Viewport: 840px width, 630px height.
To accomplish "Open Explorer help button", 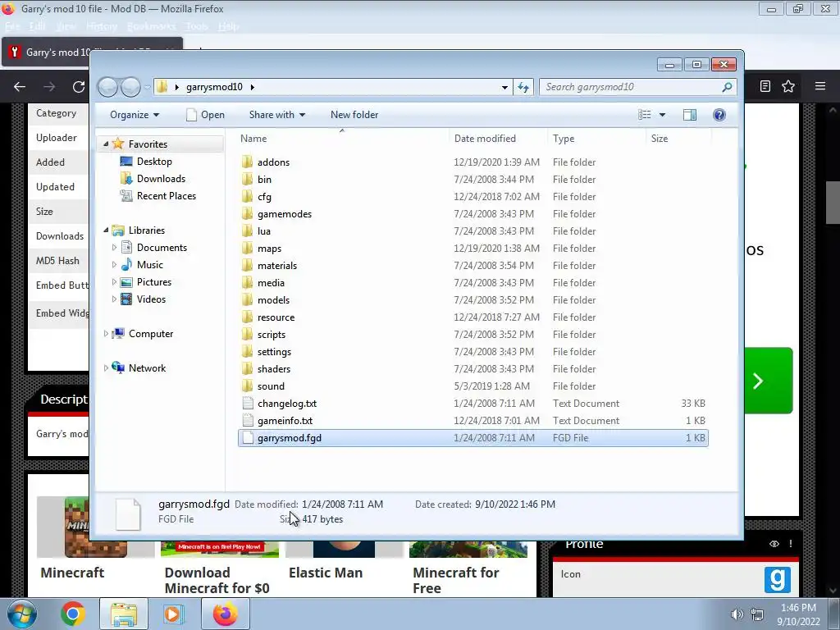I will click(719, 115).
